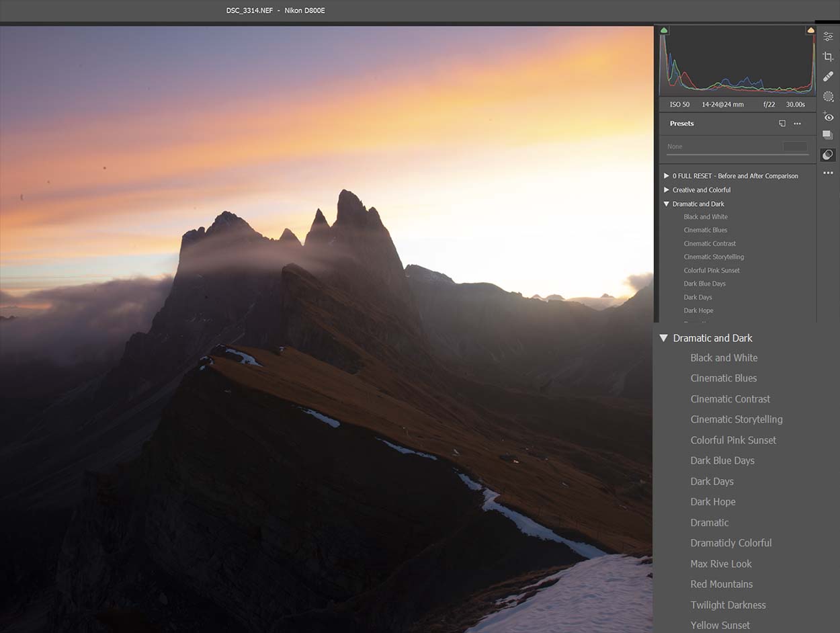Select the Crop and Rotate tool
The width and height of the screenshot is (840, 633).
tap(828, 57)
